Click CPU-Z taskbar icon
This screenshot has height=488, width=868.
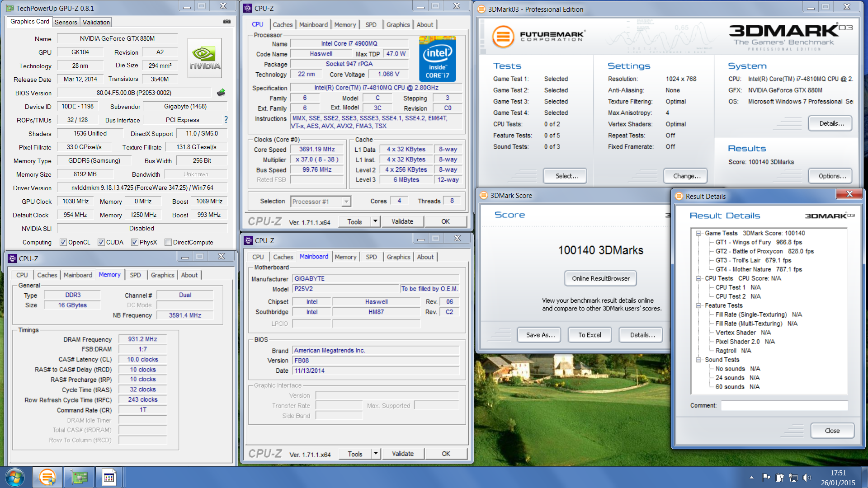coord(109,477)
